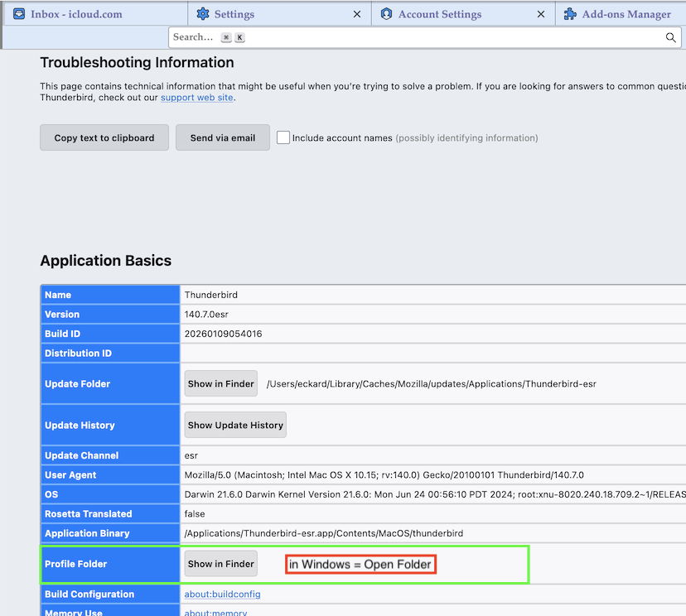Close the Account Settings tab
Viewport: 686px width, 616px height.
click(541, 14)
